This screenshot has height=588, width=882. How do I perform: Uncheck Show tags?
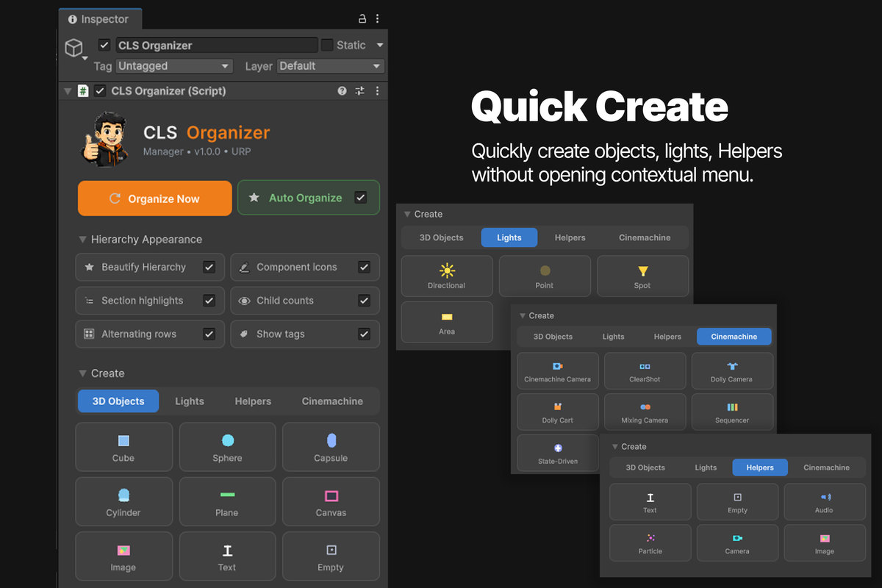click(364, 334)
